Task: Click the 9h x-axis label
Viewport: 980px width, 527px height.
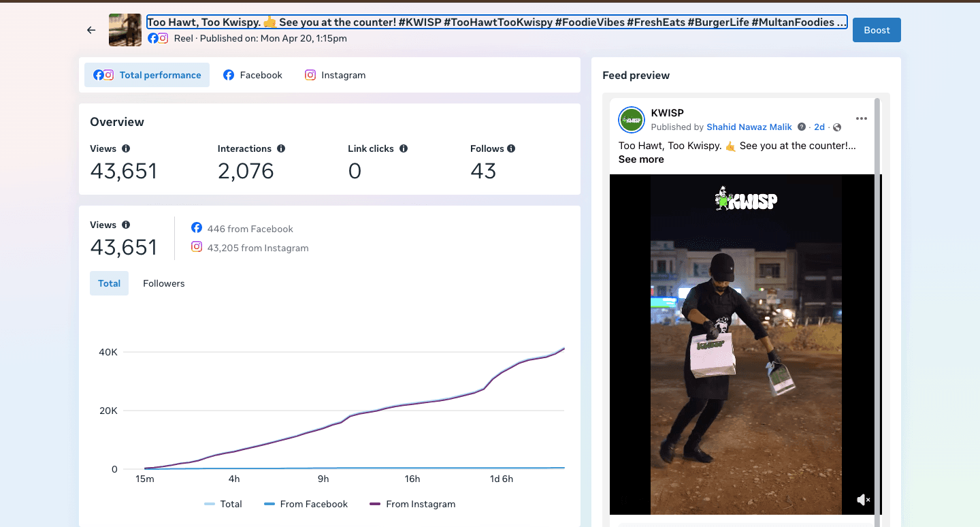Action: pos(323,479)
